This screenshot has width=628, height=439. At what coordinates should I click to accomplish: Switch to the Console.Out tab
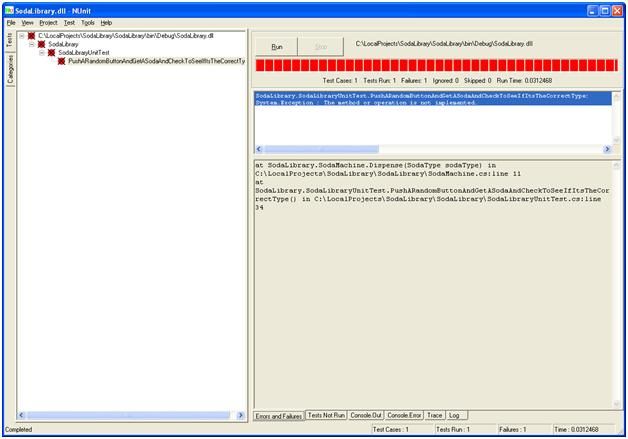click(x=366, y=415)
